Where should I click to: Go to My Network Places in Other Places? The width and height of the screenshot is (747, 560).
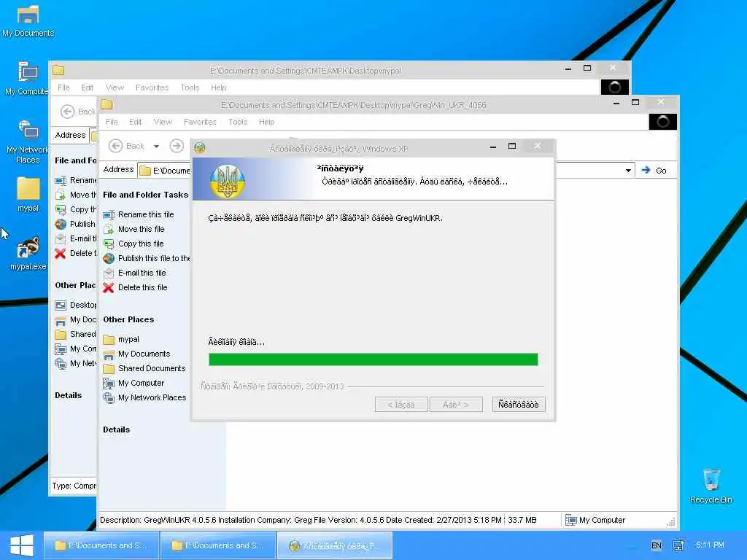[x=152, y=397]
